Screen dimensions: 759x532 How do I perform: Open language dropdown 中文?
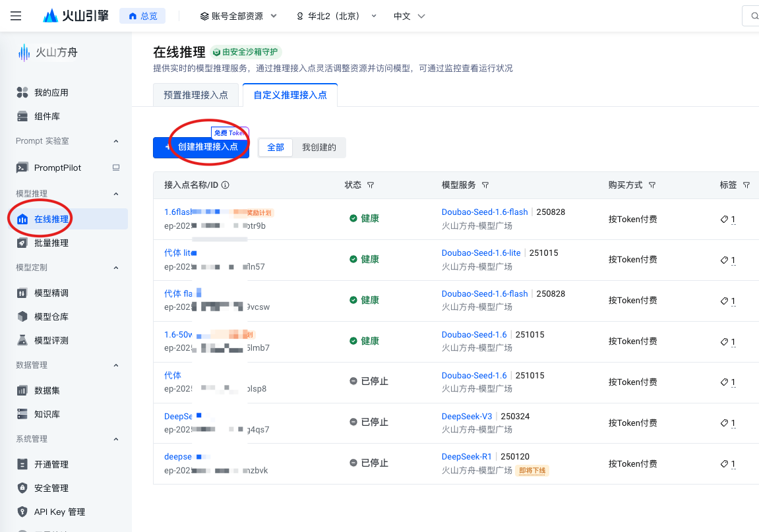pos(409,16)
